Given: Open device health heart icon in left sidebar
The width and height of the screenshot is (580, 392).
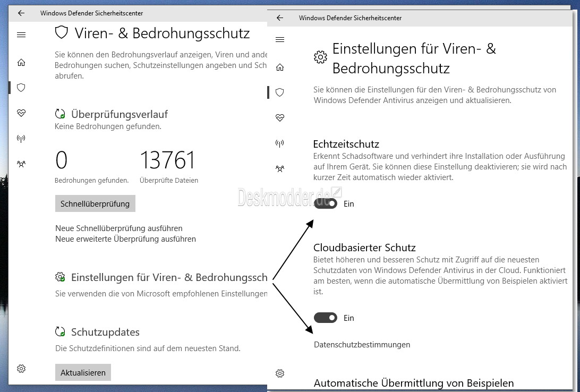Looking at the screenshot, I should (21, 113).
